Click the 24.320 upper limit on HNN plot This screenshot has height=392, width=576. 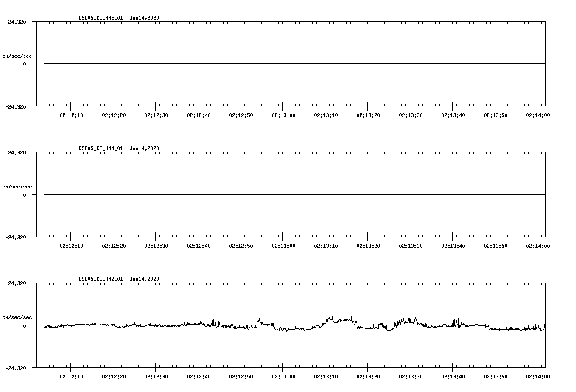click(x=17, y=152)
